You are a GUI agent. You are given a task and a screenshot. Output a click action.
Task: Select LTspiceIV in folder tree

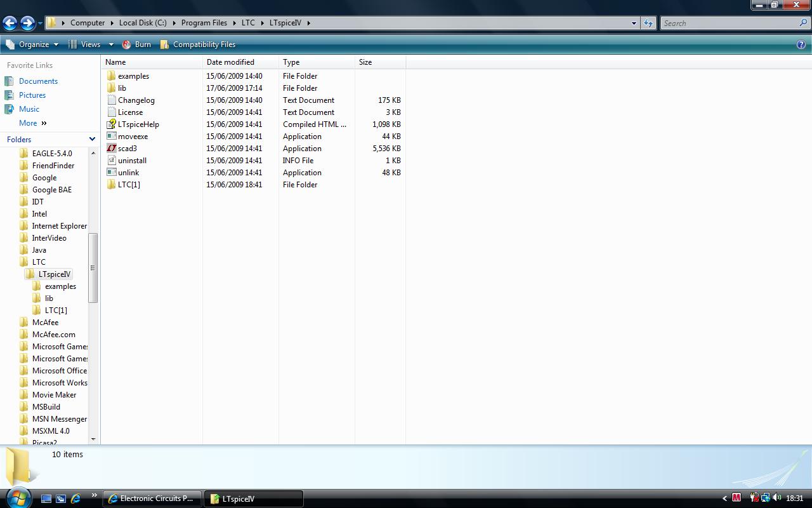coord(55,274)
